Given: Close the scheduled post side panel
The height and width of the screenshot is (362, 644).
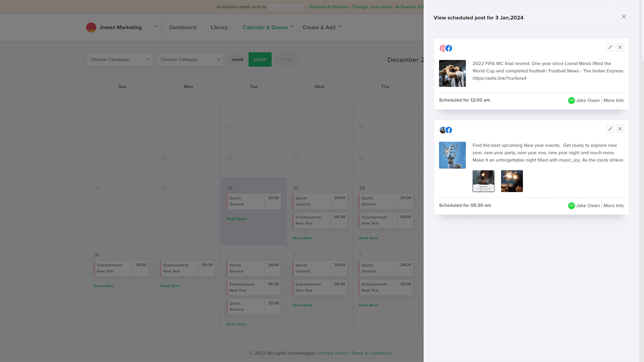Looking at the screenshot, I should click(x=624, y=16).
